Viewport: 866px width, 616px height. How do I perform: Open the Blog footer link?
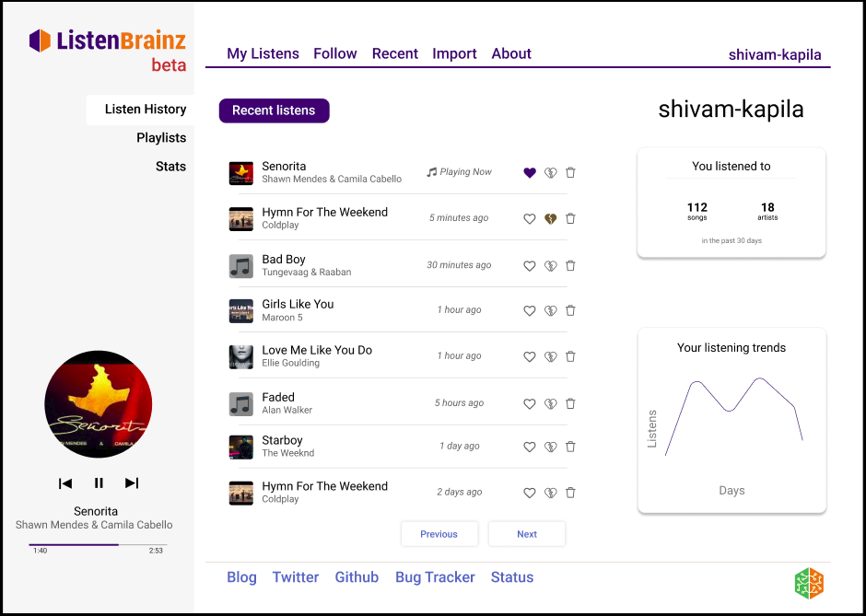pos(241,577)
